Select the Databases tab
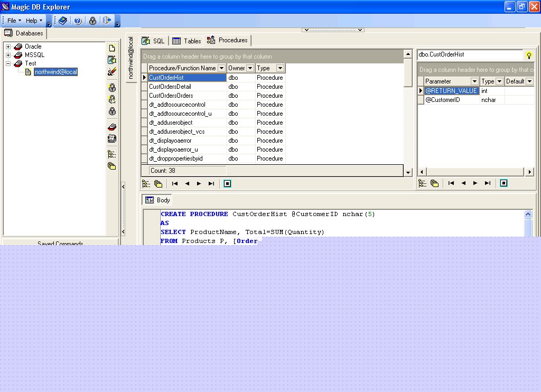The width and height of the screenshot is (541, 392). [x=24, y=33]
